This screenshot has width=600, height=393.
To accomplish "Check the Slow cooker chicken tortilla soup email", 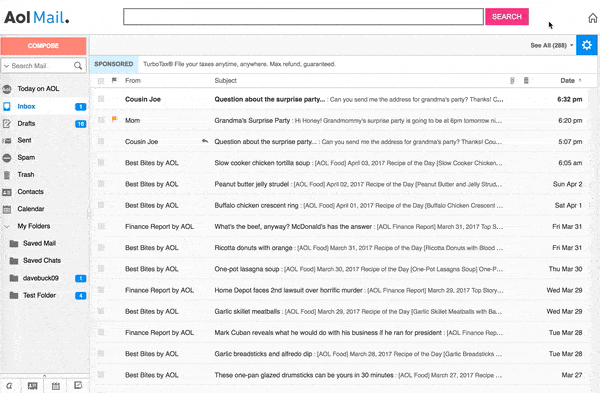I will [101, 163].
